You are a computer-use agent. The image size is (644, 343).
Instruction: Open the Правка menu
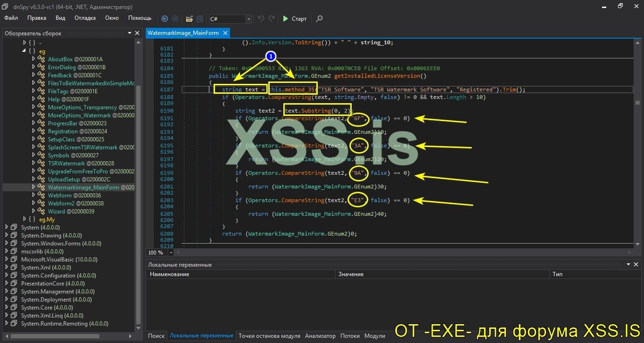coord(37,18)
